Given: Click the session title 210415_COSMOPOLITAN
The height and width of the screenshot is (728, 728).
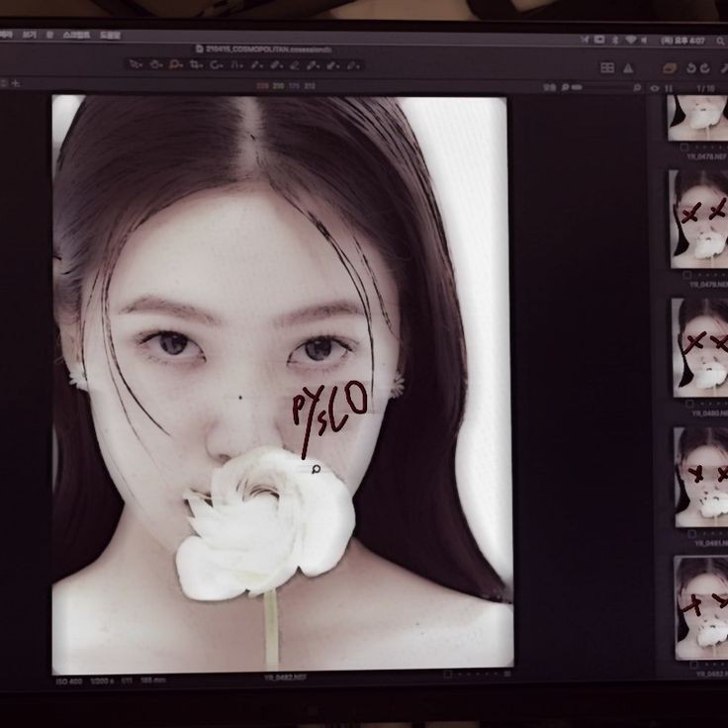Looking at the screenshot, I should pos(264,48).
